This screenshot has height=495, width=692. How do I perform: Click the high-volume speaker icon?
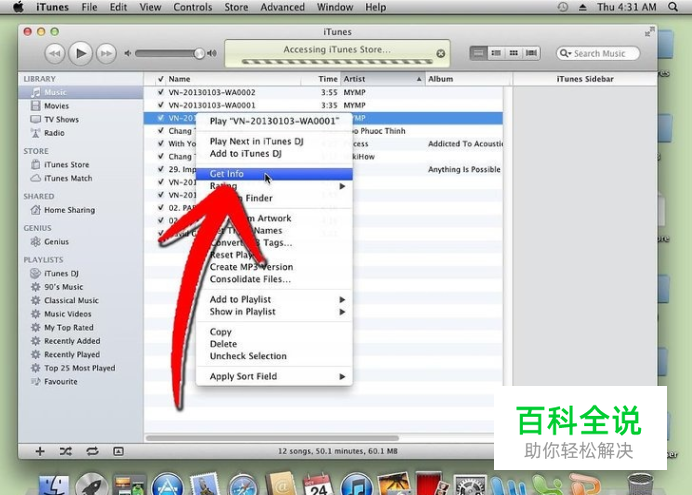[212, 53]
